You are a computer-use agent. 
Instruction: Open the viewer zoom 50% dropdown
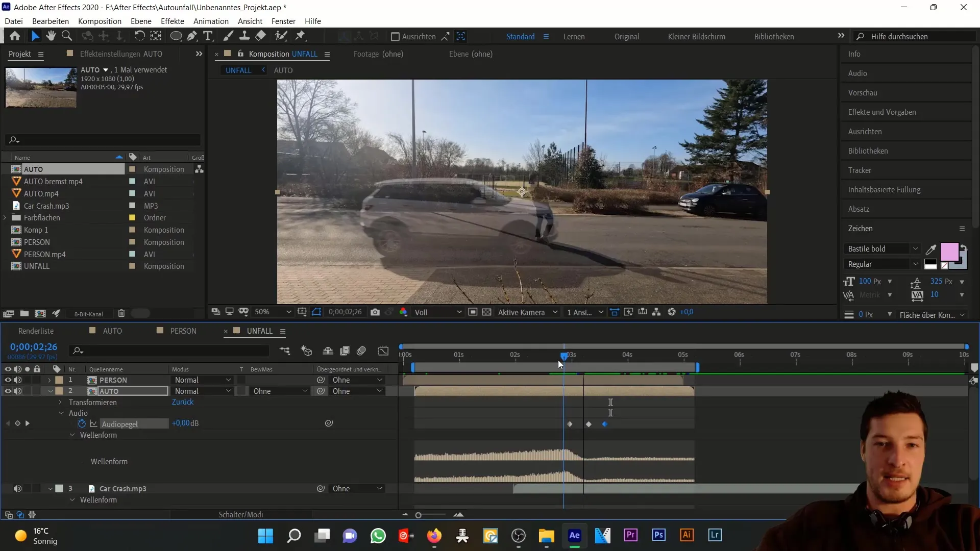[273, 312]
